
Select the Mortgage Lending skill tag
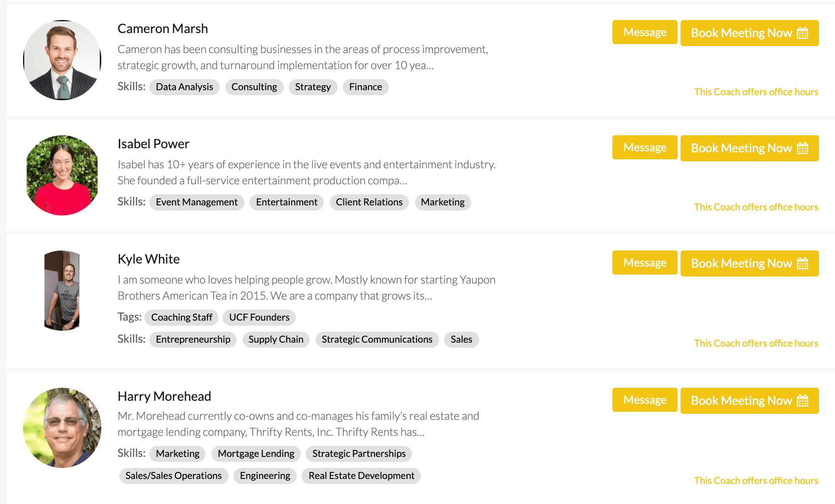256,454
